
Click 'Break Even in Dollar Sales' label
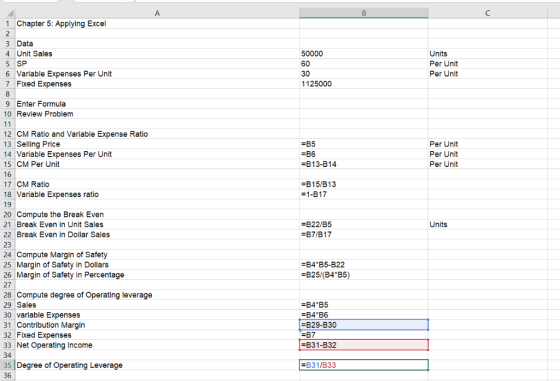pyautogui.click(x=157, y=235)
